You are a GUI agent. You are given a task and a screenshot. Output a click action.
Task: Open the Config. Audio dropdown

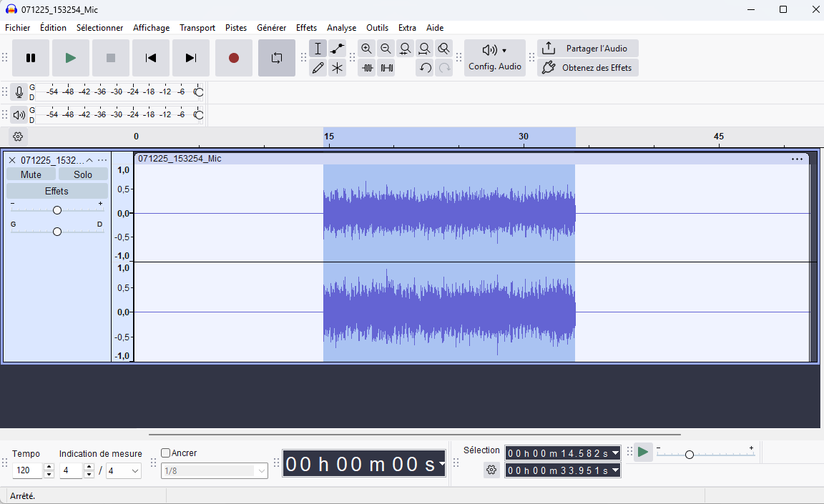pos(495,58)
